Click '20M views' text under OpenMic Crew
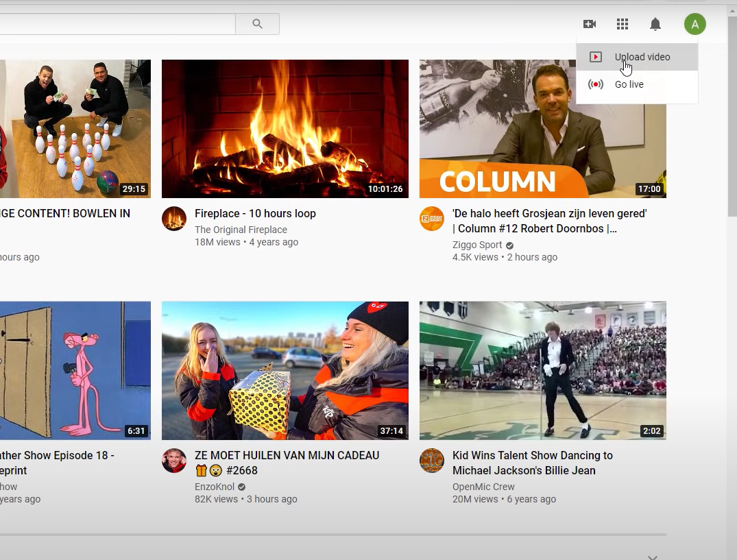The height and width of the screenshot is (560, 737). pos(474,500)
